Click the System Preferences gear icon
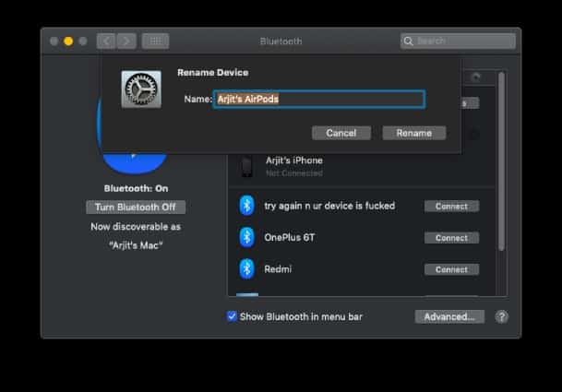Image resolution: width=562 pixels, height=392 pixels. pos(141,89)
